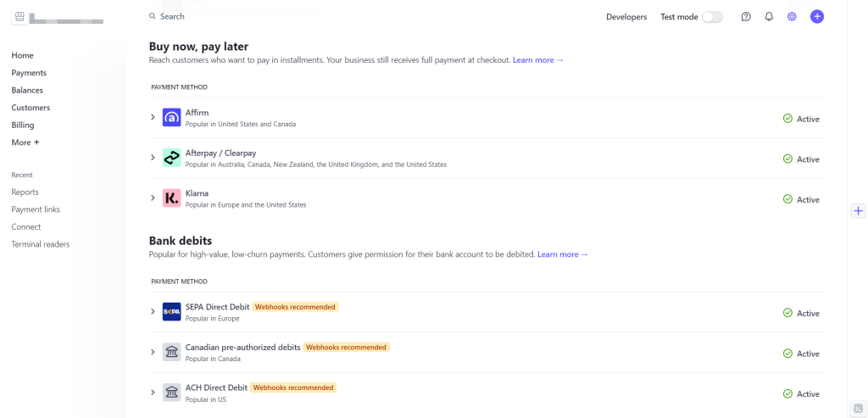This screenshot has height=418, width=868.
Task: Click the store account icon in sidebar
Action: [x=19, y=17]
